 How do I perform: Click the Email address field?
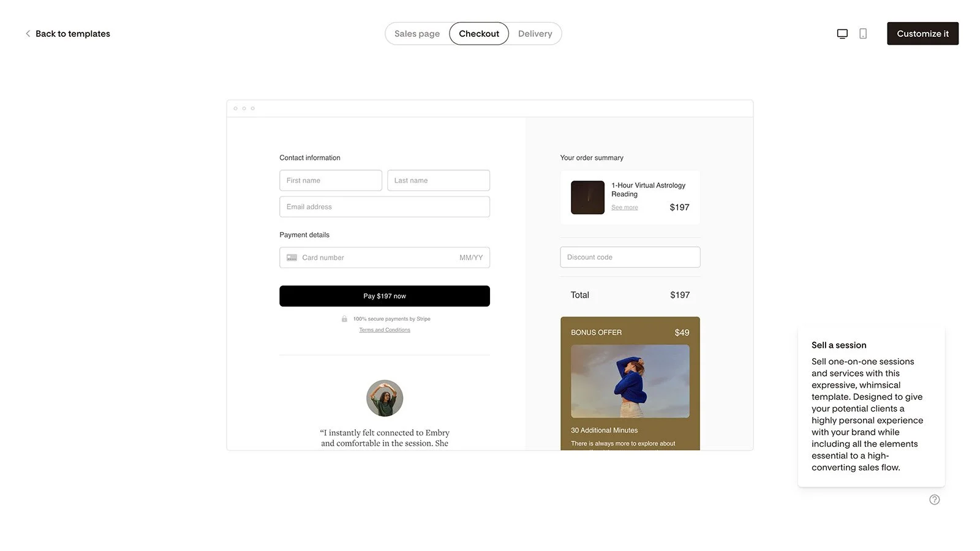pos(385,207)
